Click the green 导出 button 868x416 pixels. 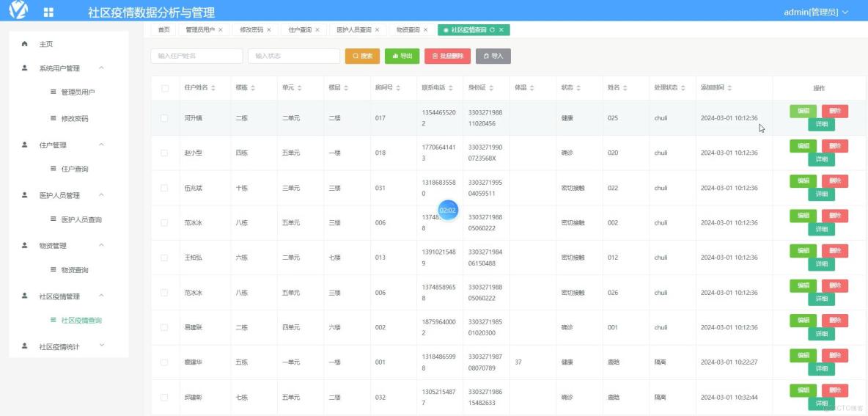coord(402,56)
